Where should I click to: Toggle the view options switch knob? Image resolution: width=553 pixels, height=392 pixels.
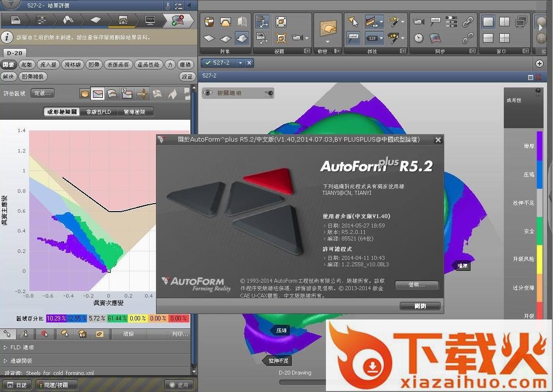click(x=269, y=93)
